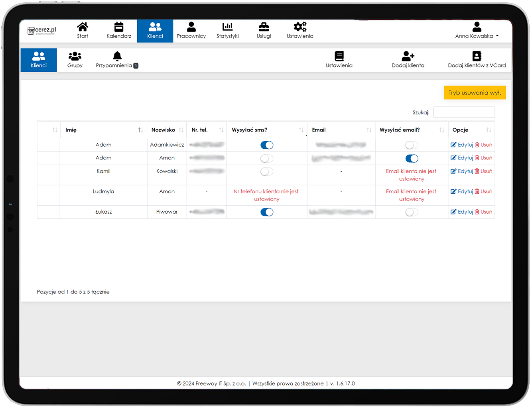This screenshot has height=409, width=532.
Task: Click Usuń link for Adam Aman
Action: [483, 158]
